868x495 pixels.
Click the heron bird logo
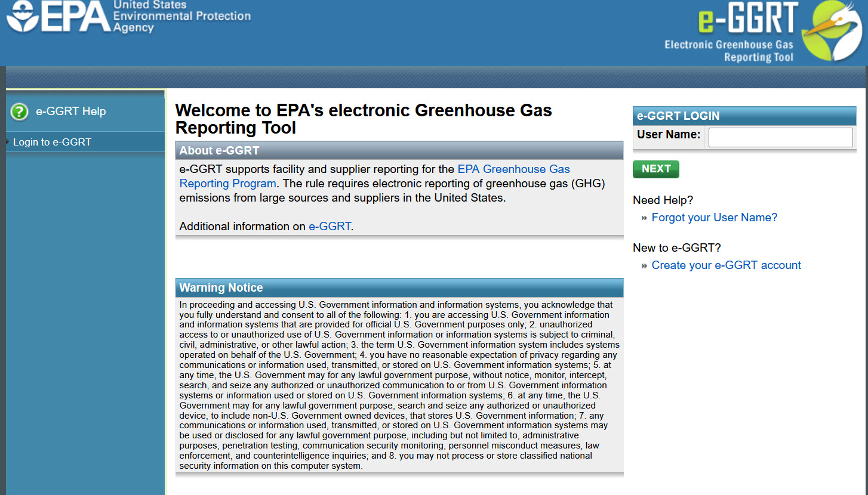pos(832,31)
